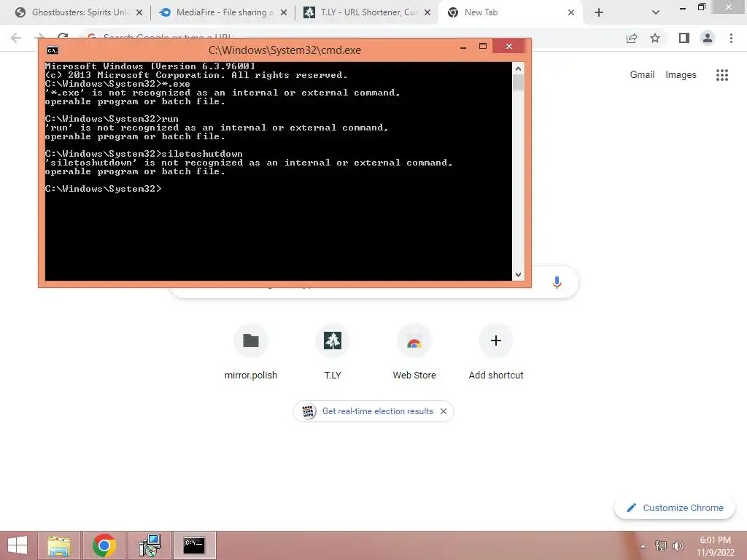Open the mirror.polish shortcut

251,351
